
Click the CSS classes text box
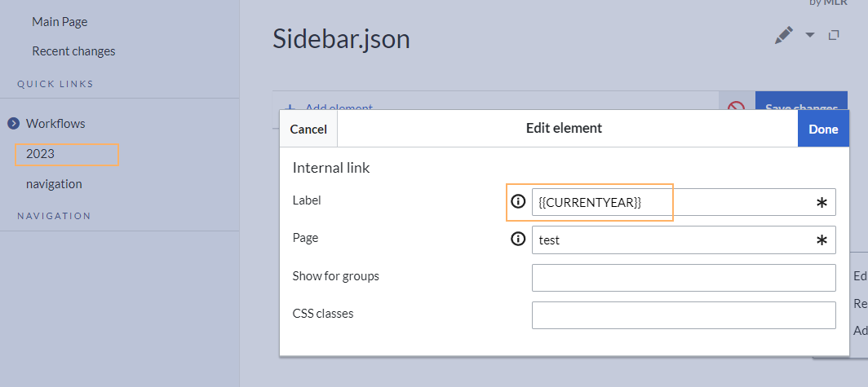(x=683, y=315)
